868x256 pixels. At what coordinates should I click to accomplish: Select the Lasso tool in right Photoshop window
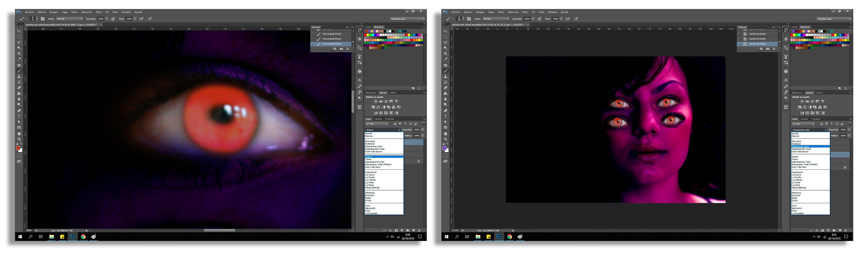pos(446,43)
